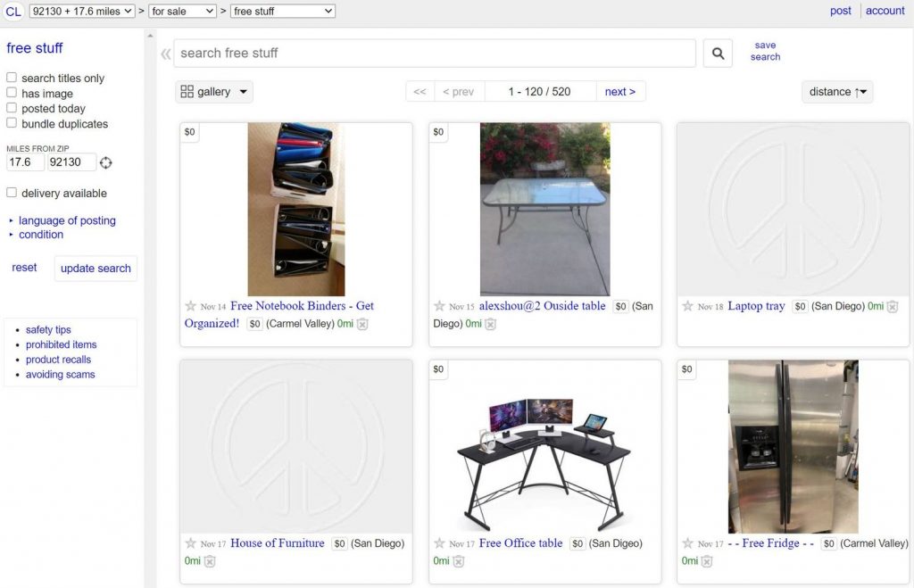
Task: Open the 92130 + 17.6 miles location dropdown
Action: click(82, 11)
